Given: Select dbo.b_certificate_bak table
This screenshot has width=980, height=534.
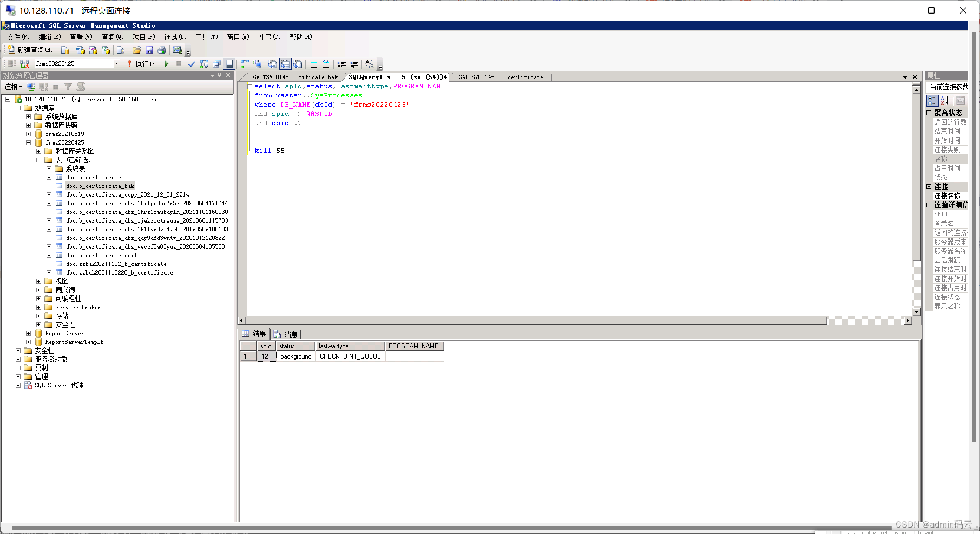Looking at the screenshot, I should tap(100, 186).
